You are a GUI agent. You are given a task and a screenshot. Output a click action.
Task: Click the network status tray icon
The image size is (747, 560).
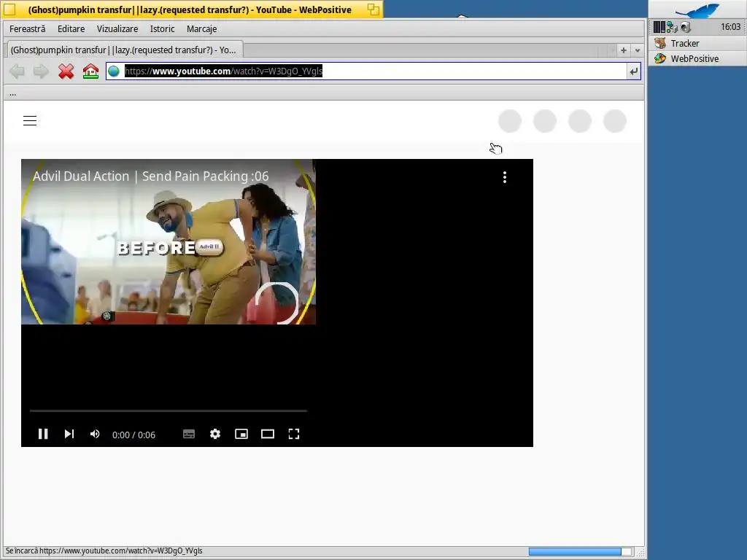tap(672, 27)
